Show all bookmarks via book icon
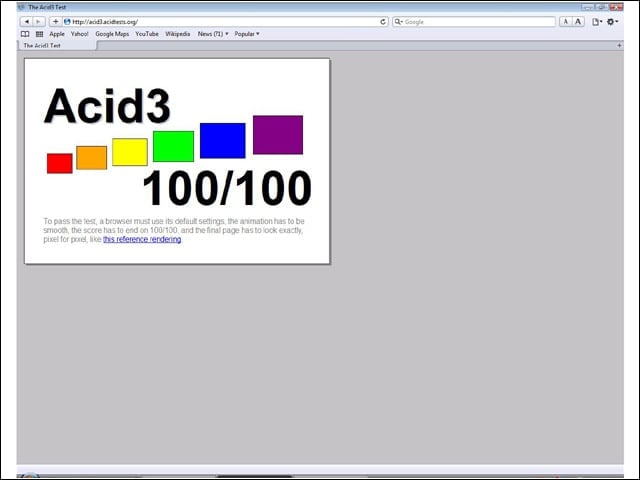This screenshot has width=640, height=480. click(x=25, y=34)
